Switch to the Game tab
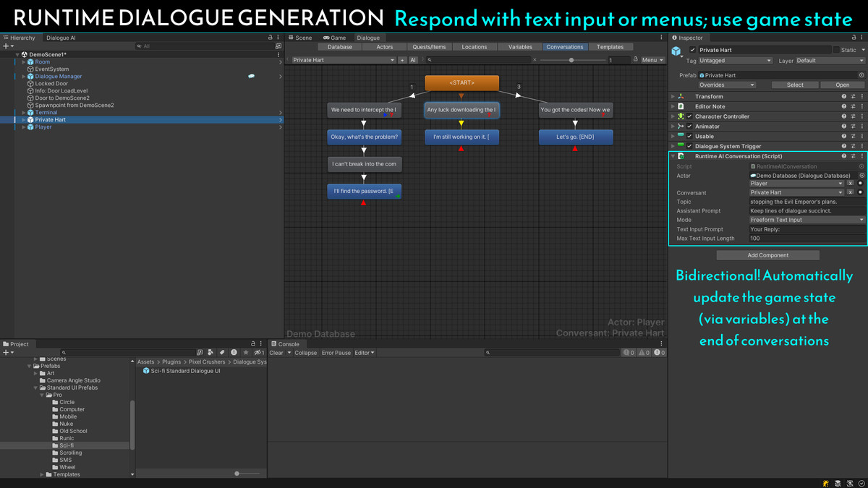The width and height of the screenshot is (868, 488). pyautogui.click(x=335, y=38)
